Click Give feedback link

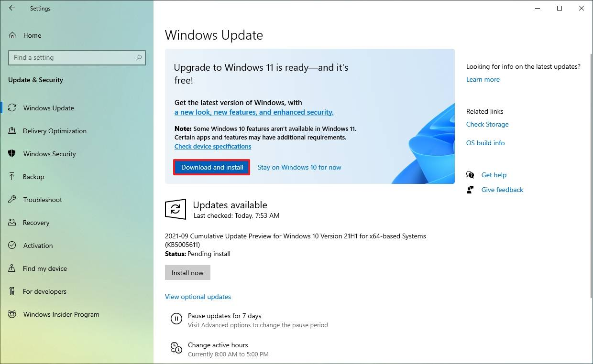tap(502, 190)
